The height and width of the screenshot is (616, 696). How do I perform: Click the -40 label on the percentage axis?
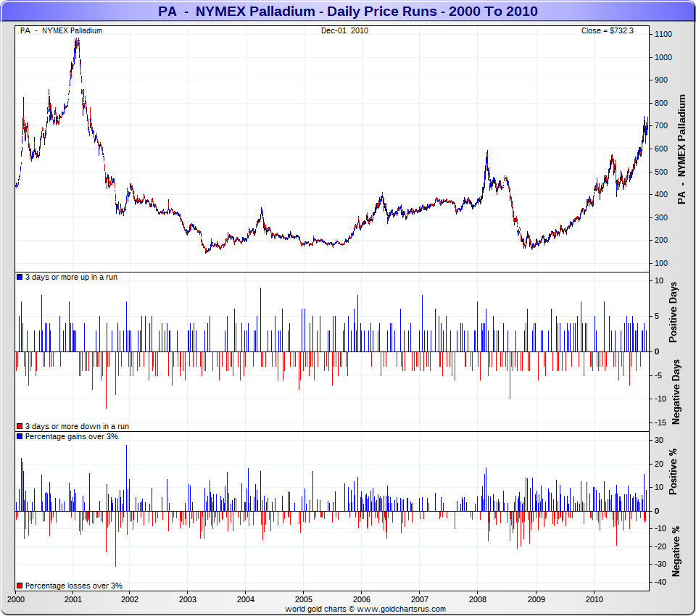click(660, 582)
